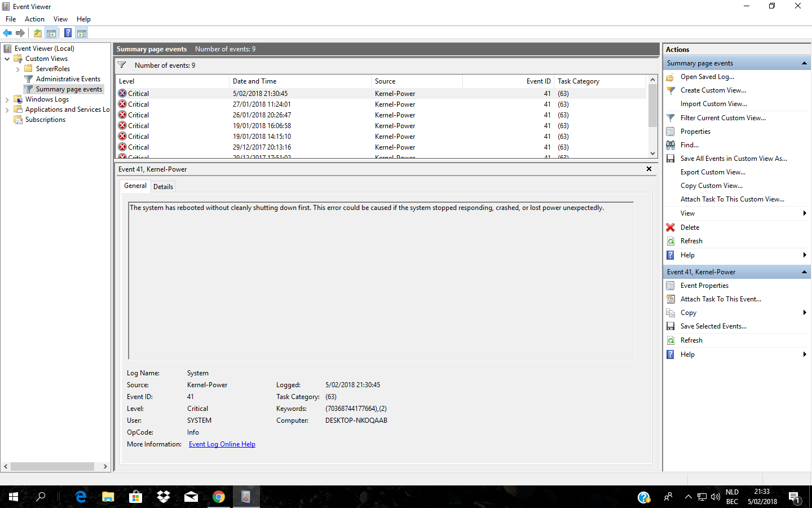Click the Create Custom View icon
812x508 pixels.
click(670, 90)
